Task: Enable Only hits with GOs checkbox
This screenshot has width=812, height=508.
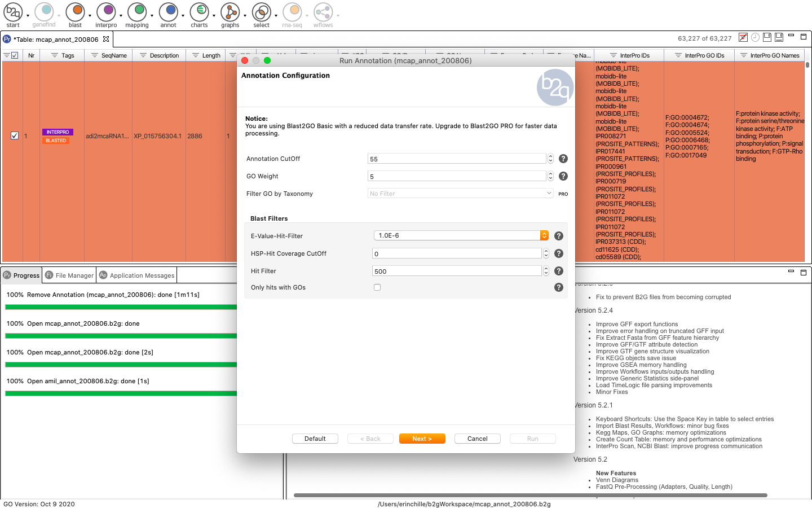Action: click(x=377, y=287)
